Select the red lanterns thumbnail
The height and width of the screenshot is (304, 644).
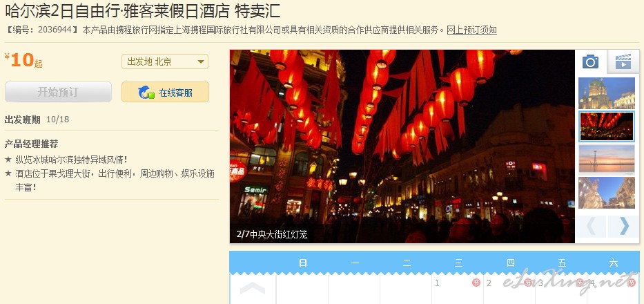(607, 126)
